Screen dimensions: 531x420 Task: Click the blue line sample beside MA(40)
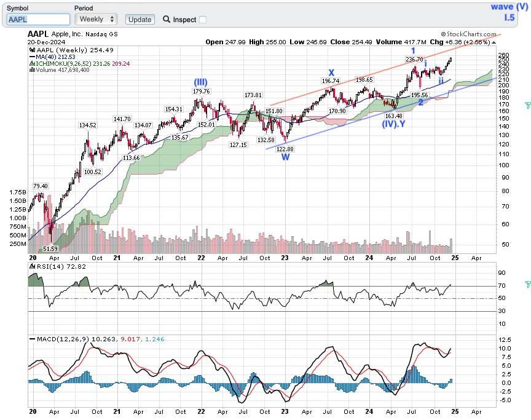[32, 57]
